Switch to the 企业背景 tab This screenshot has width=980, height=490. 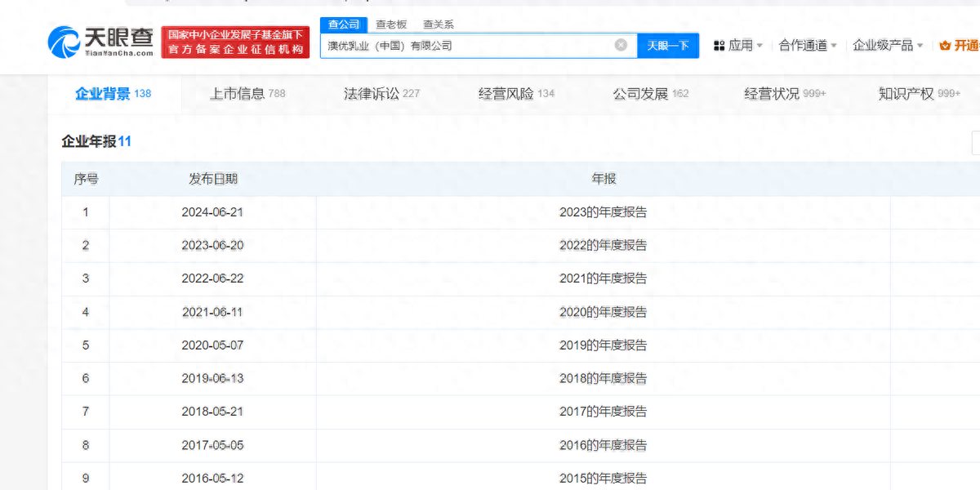tap(113, 94)
